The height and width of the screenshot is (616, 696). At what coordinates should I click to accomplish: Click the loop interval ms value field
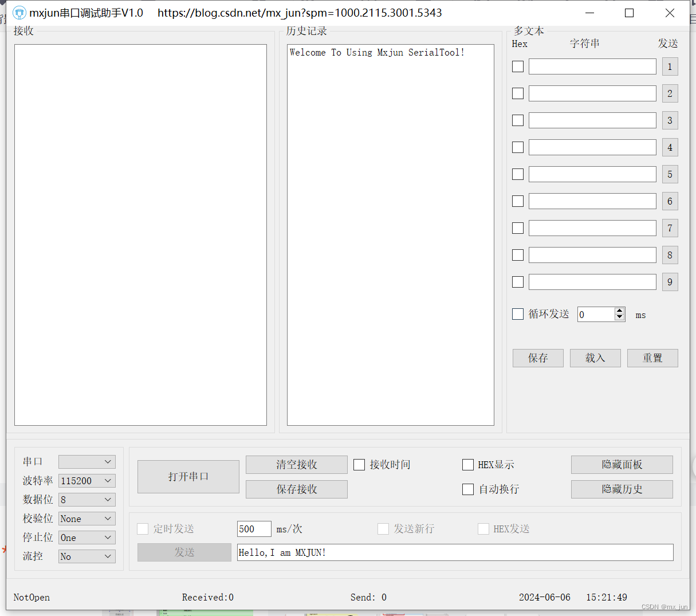596,314
